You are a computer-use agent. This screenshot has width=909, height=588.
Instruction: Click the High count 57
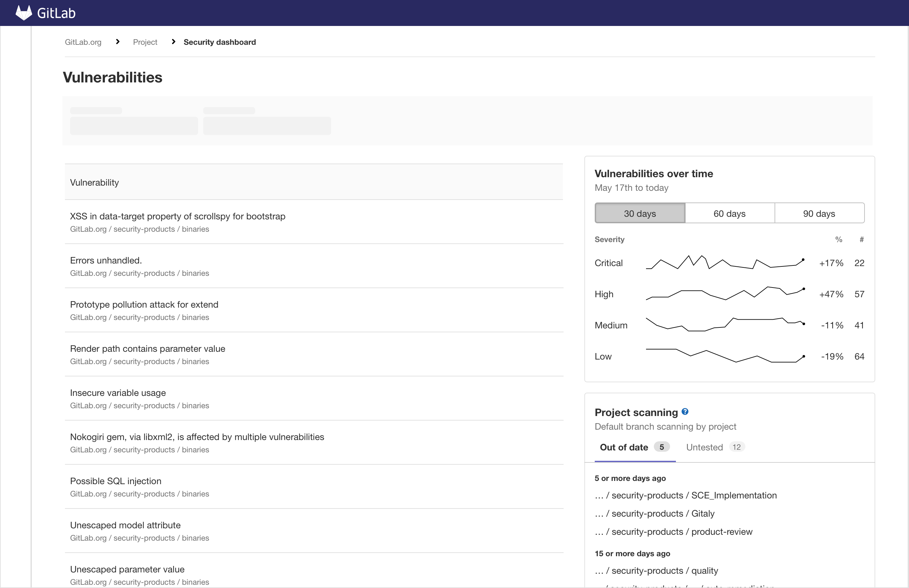(x=859, y=294)
